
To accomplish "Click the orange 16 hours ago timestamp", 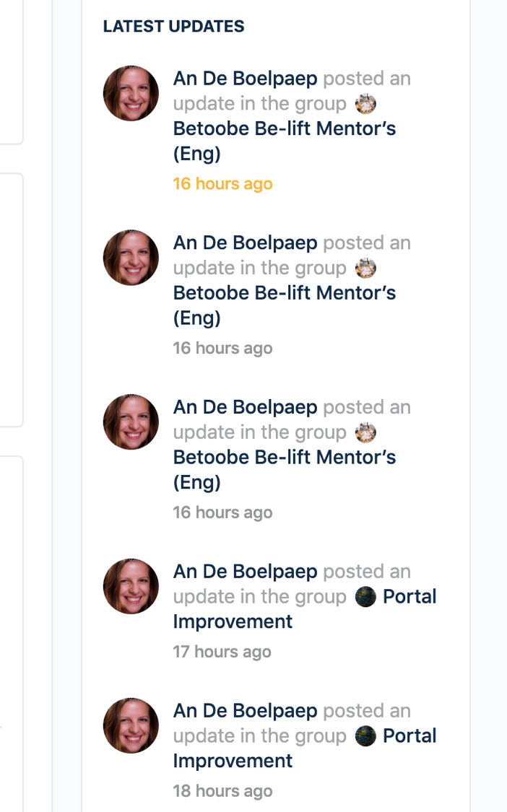I will [x=223, y=184].
